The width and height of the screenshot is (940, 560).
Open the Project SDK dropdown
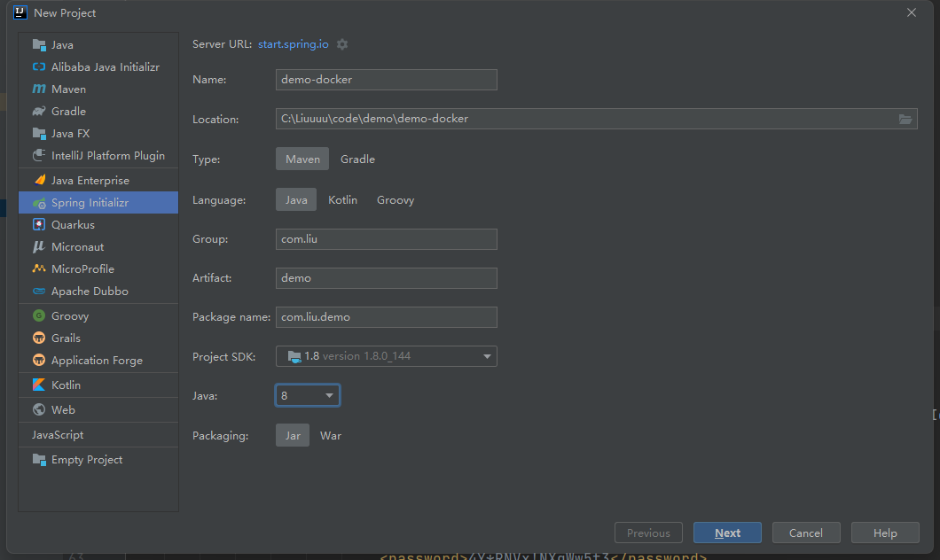[386, 356]
